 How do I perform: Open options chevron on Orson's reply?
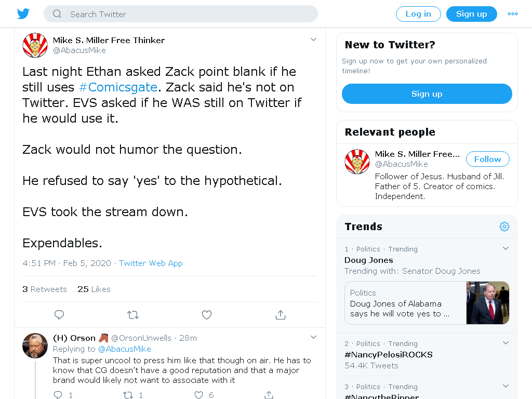coord(313,337)
